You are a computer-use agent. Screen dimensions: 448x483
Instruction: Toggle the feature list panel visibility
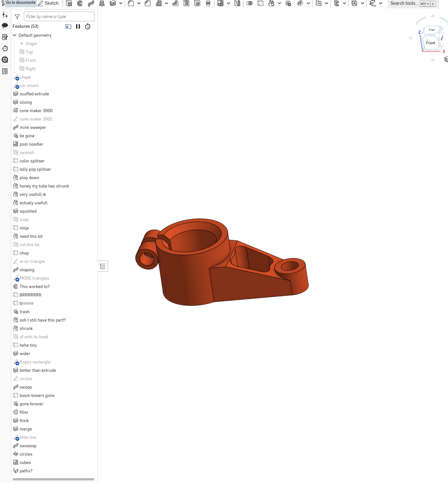click(103, 266)
